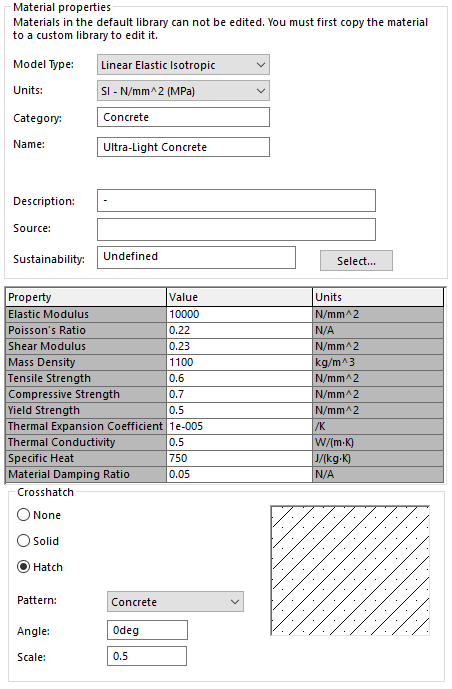Click the hatch Scale field
This screenshot has width=452, height=689.
tap(147, 656)
